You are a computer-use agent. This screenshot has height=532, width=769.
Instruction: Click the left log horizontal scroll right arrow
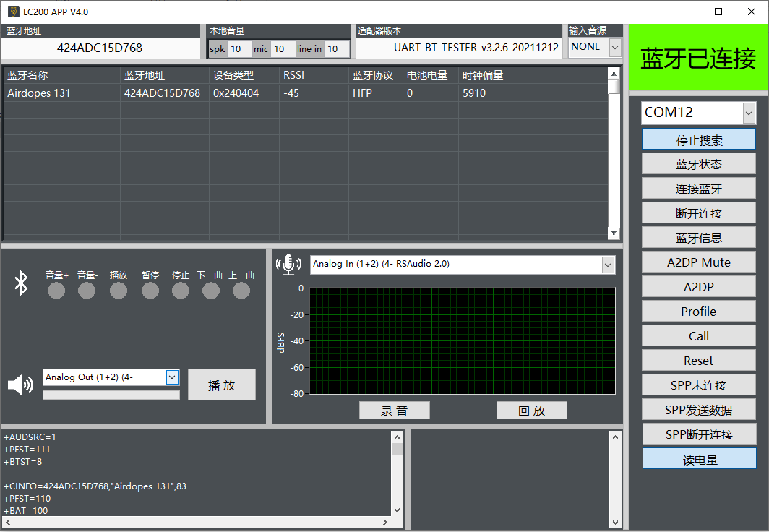pos(385,522)
